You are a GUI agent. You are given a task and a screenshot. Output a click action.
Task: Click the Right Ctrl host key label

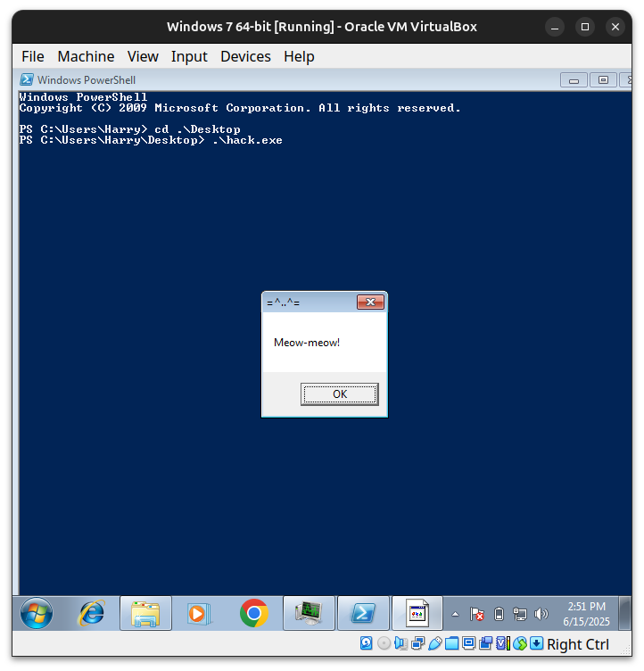578,644
